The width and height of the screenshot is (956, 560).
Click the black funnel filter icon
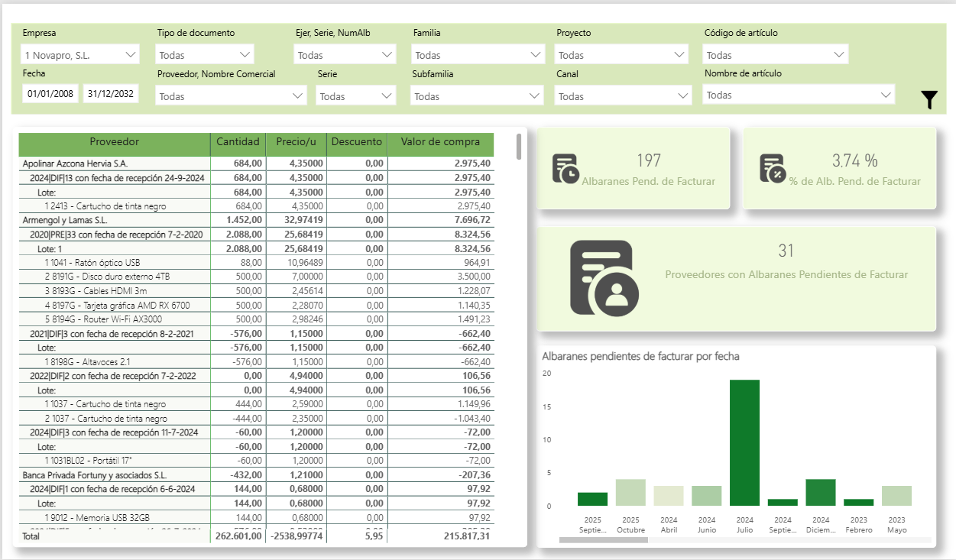pos(928,99)
